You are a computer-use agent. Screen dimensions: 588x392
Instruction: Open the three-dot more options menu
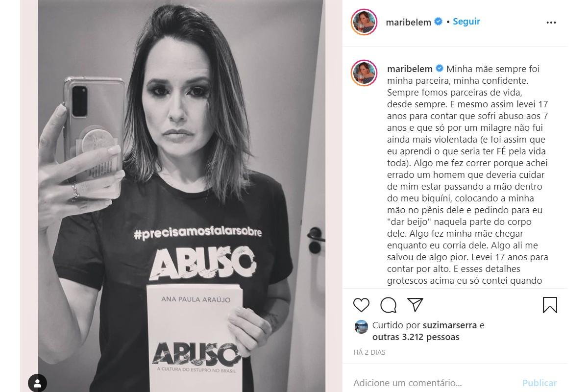click(x=551, y=22)
